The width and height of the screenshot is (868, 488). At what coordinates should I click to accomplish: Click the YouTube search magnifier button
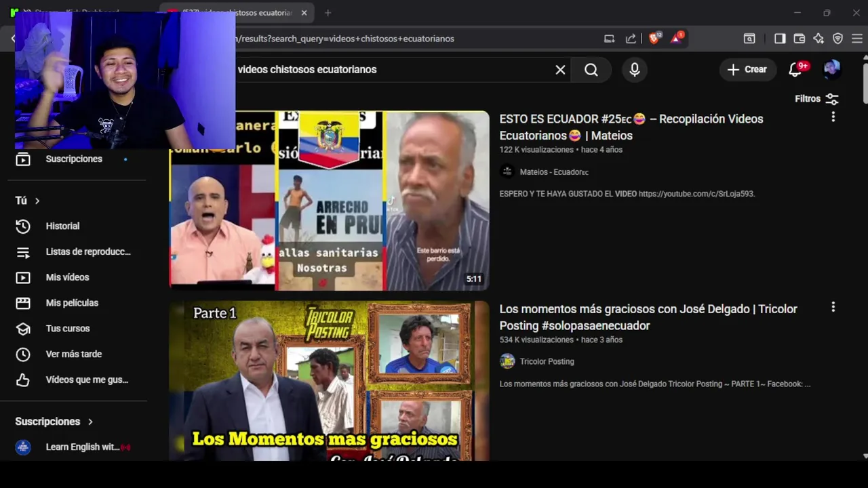591,70
